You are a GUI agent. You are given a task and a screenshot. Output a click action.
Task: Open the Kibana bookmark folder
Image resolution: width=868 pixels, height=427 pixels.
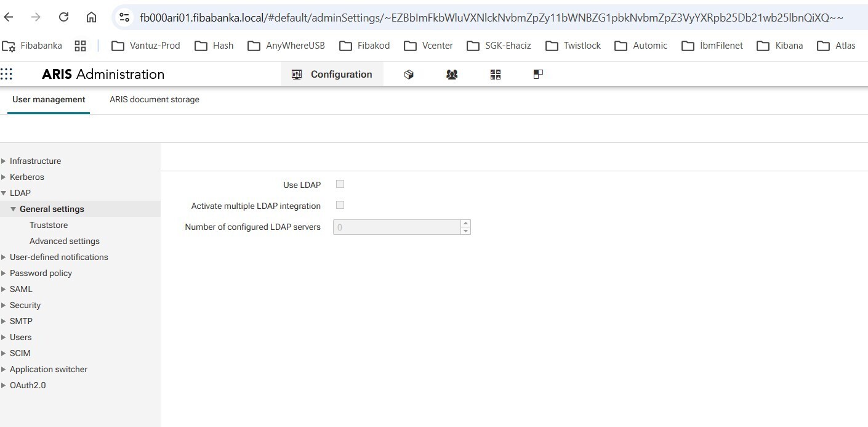tap(779, 46)
